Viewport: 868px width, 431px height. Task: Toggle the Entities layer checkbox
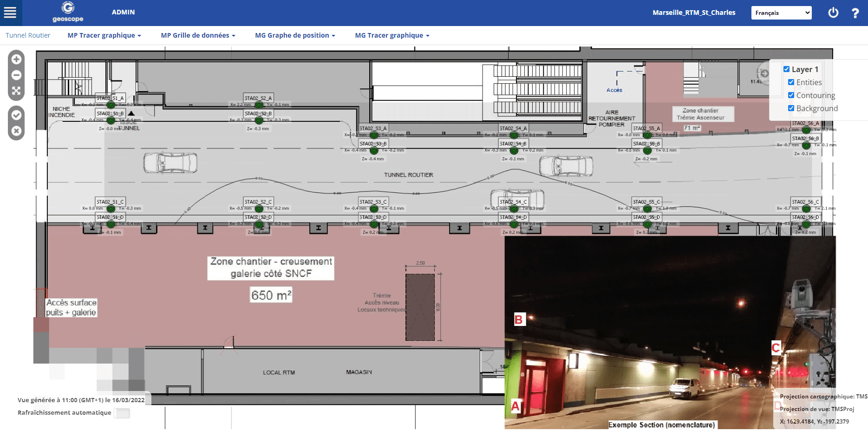coord(791,82)
